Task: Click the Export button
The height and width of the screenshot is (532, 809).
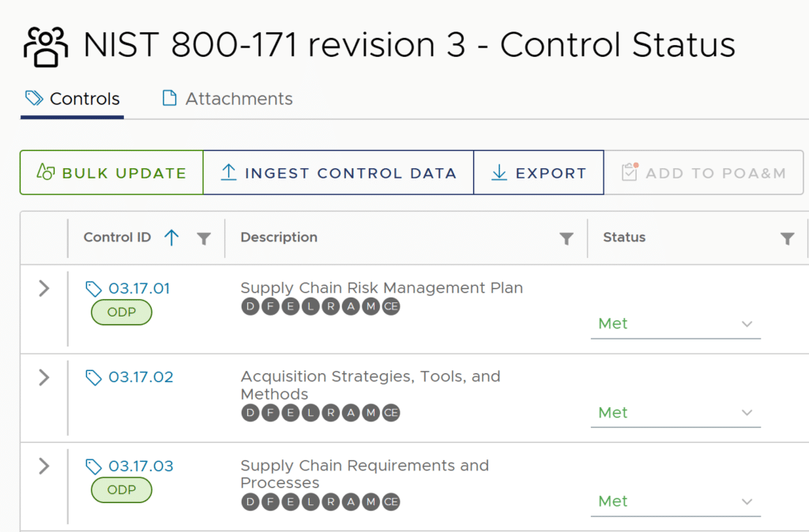Action: [539, 173]
